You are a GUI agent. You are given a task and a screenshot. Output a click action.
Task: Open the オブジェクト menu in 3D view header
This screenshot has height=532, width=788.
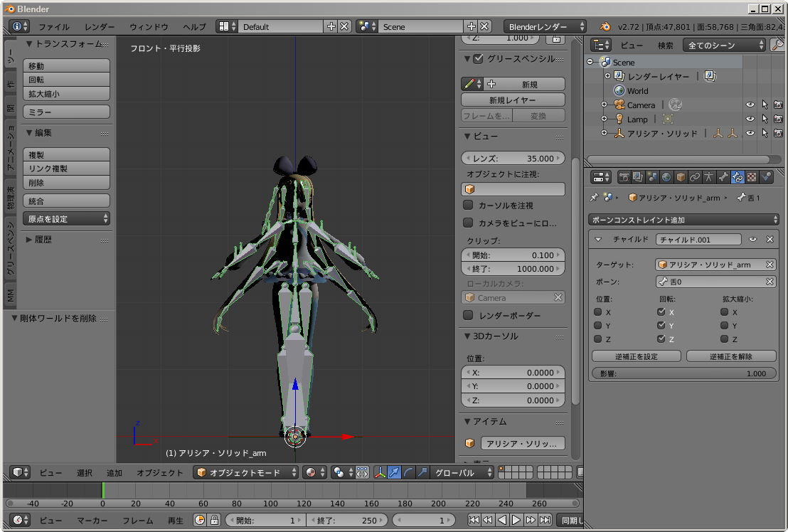pos(159,473)
